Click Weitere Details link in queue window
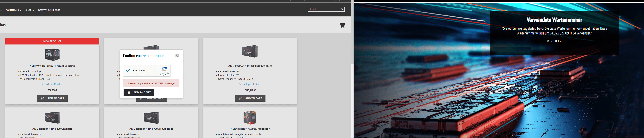 click(554, 41)
